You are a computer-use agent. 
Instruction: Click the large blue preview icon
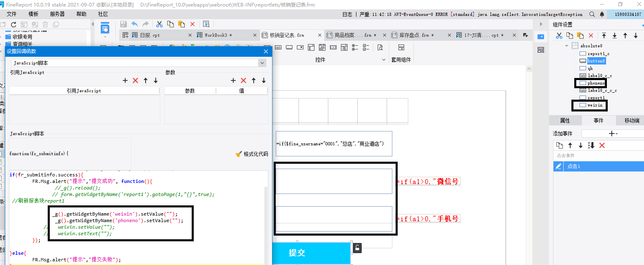pos(105,29)
